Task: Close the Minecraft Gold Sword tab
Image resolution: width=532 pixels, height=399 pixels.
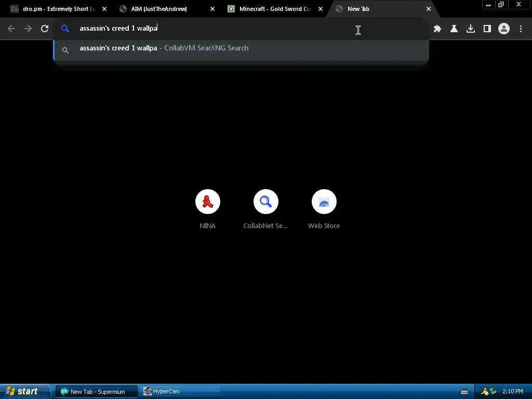Action: pos(321,9)
